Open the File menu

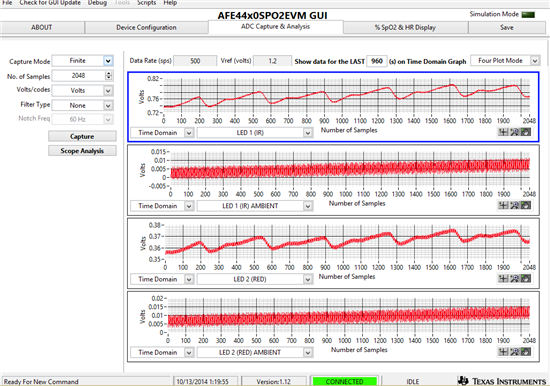click(x=7, y=2)
